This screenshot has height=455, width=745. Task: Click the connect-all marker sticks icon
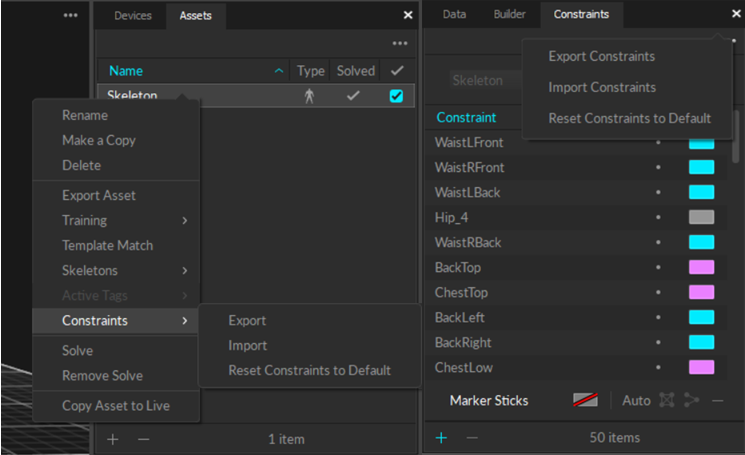667,400
